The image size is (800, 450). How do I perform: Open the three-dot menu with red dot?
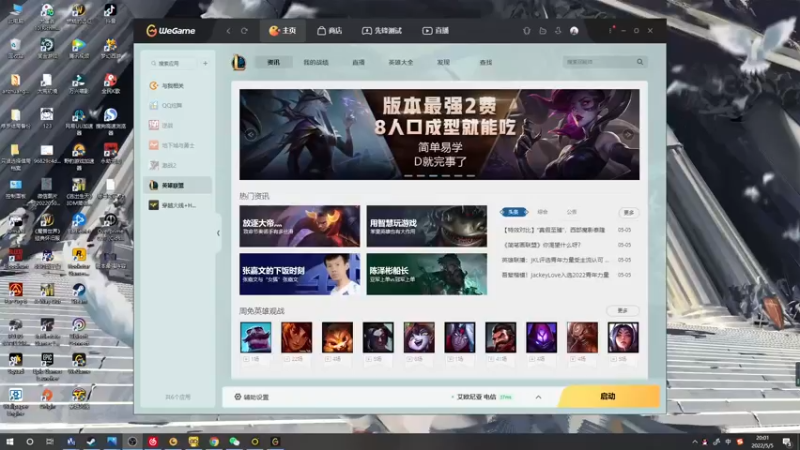pos(610,31)
